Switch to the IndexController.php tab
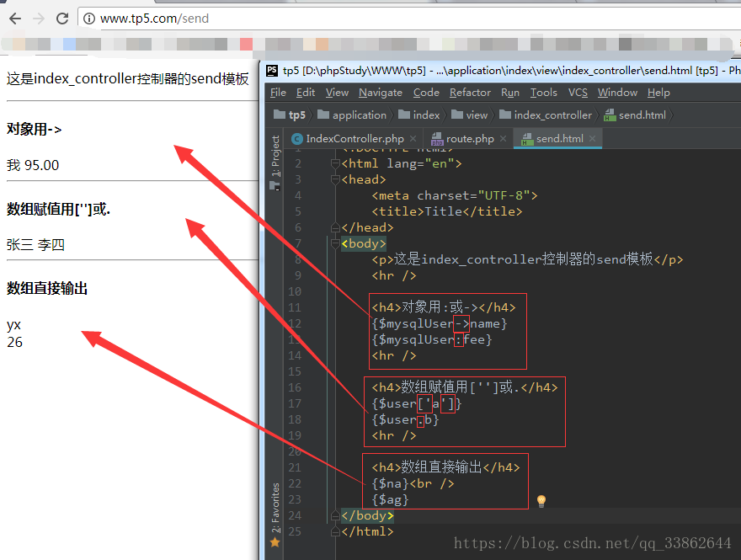Screen dimensions: 741x560 [x=355, y=138]
